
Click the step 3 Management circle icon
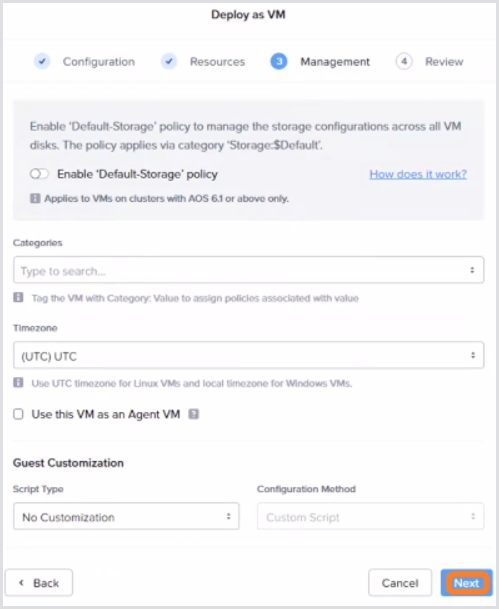[x=279, y=61]
